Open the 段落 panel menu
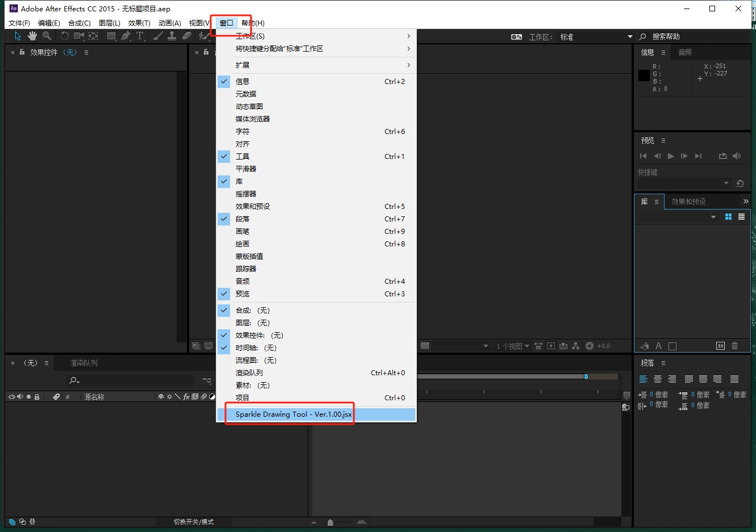The image size is (756, 532). (663, 363)
